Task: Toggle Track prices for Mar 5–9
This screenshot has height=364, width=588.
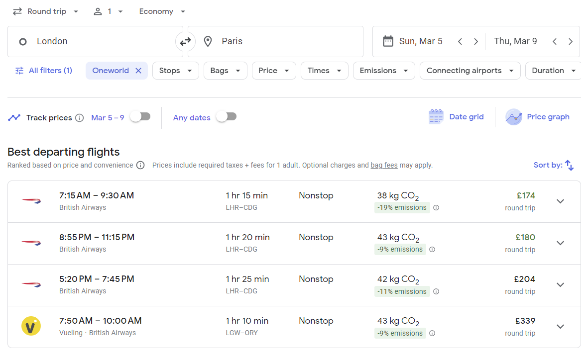Action: click(140, 117)
